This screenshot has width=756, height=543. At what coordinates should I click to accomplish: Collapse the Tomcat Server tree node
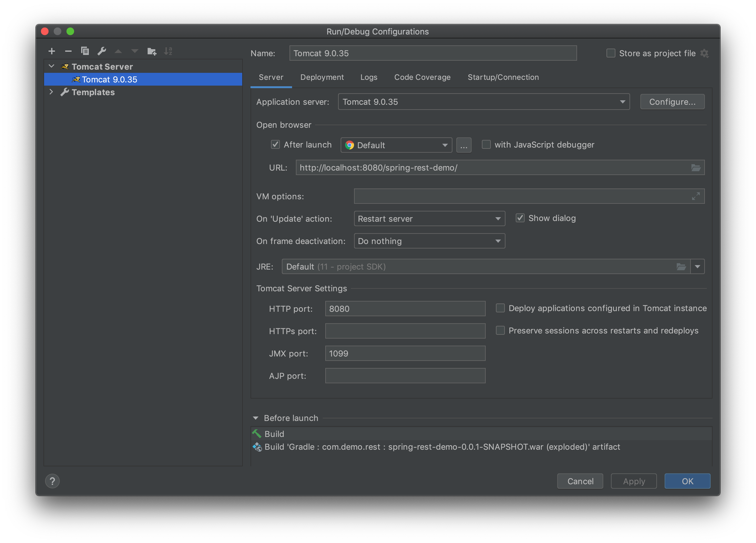[51, 66]
